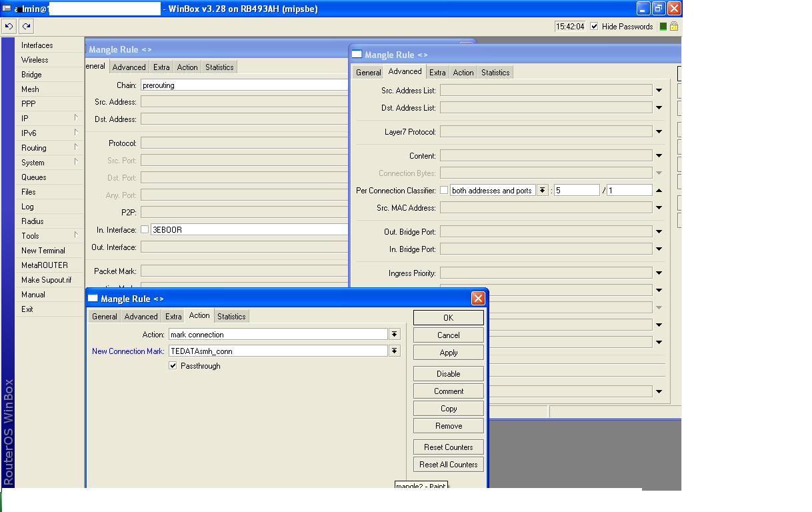Switch to Statistics tab in back-left Mangle Rule

pyautogui.click(x=219, y=67)
